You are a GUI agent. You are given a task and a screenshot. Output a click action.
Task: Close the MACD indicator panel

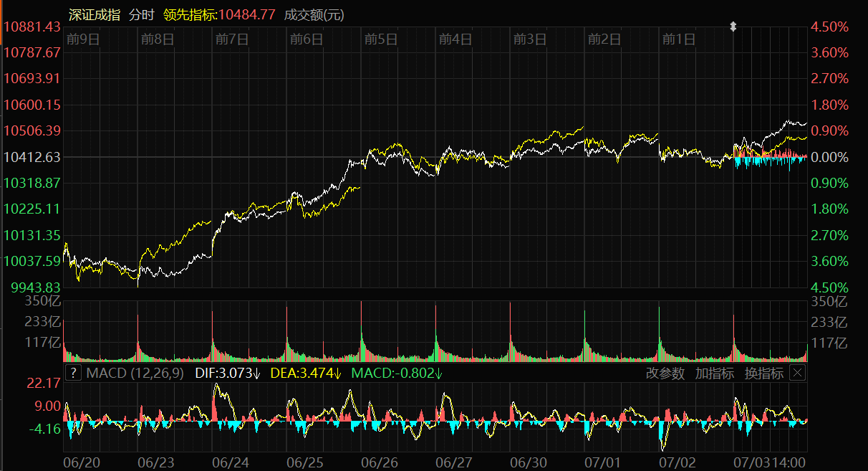coord(797,373)
